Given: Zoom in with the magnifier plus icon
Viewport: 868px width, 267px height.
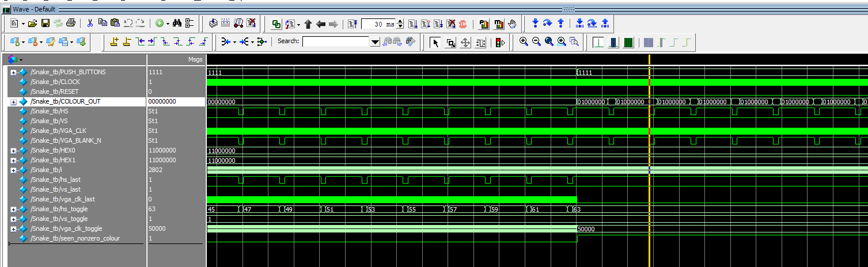Looking at the screenshot, I should (x=524, y=41).
